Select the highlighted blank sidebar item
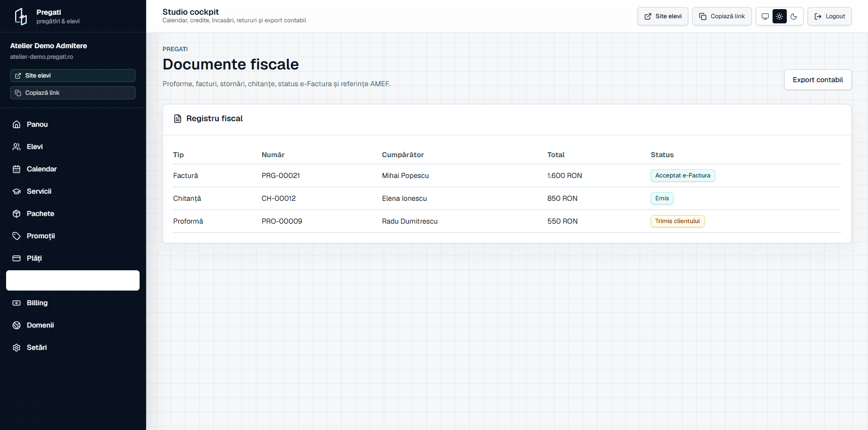 tap(73, 280)
